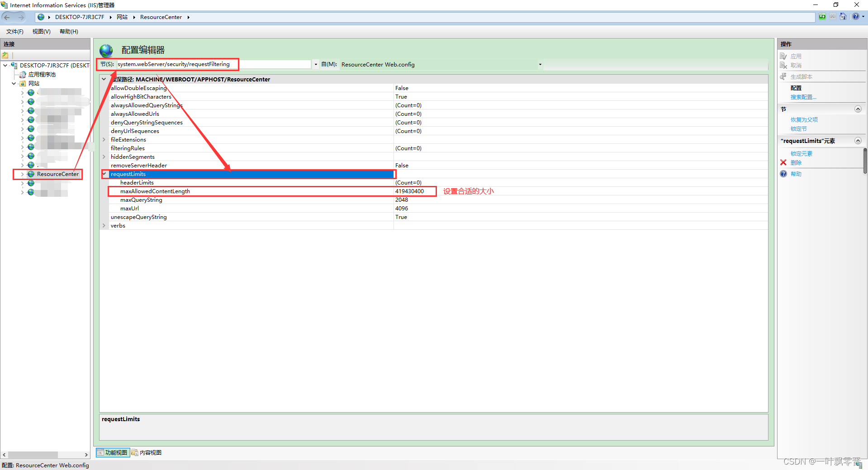Click the Sites folder icon in tree
This screenshot has width=868, height=470.
pyautogui.click(x=23, y=84)
